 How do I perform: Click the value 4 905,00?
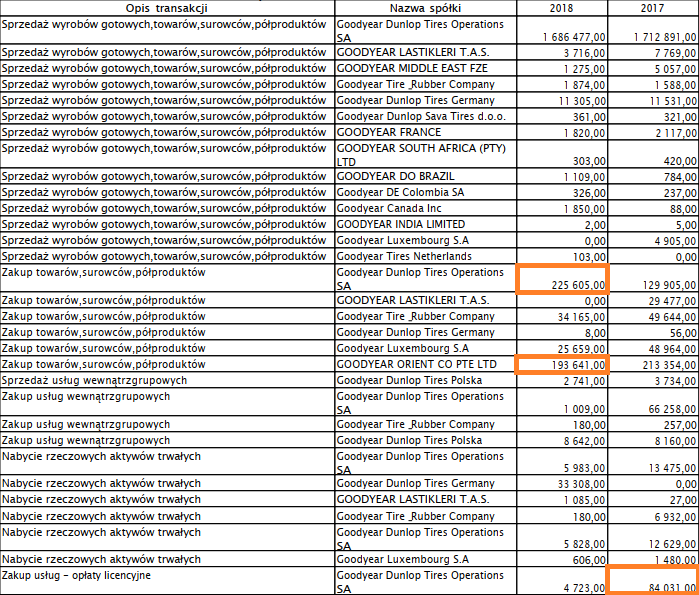pyautogui.click(x=675, y=241)
